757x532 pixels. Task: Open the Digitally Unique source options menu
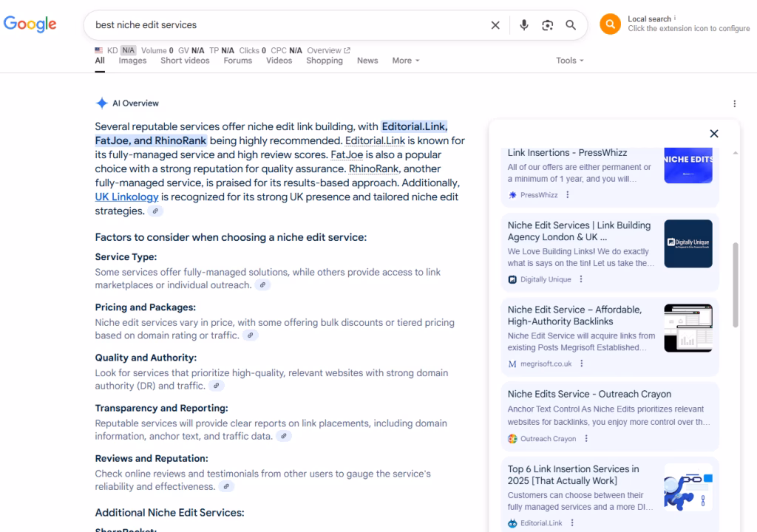point(581,279)
